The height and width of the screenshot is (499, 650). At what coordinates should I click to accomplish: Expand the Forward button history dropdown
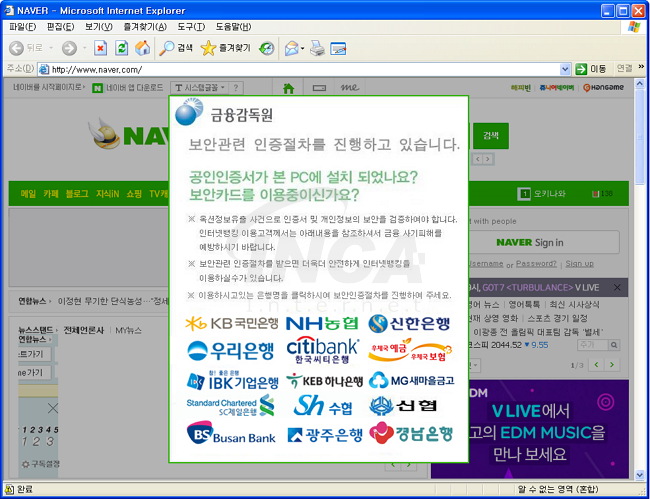point(84,48)
